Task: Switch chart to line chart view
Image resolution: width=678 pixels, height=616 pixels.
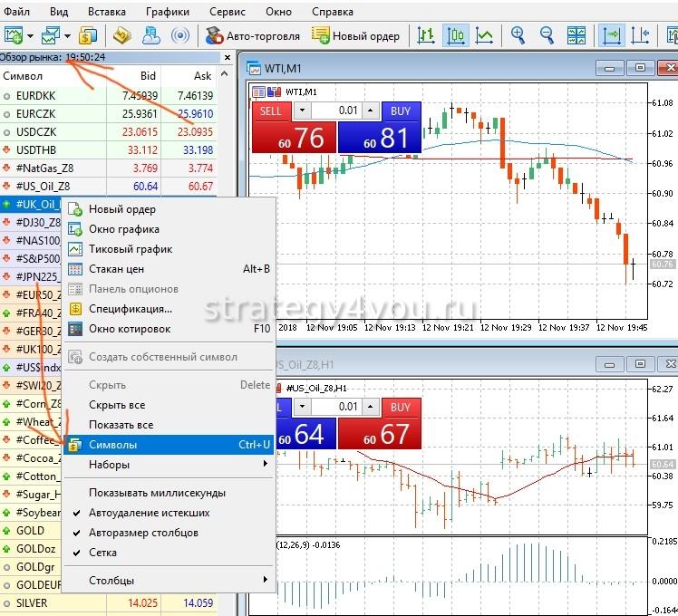Action: pyautogui.click(x=485, y=35)
